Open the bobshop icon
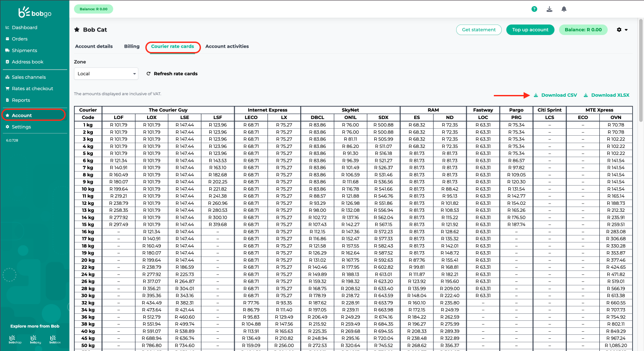The height and width of the screenshot is (351, 644). click(x=15, y=339)
